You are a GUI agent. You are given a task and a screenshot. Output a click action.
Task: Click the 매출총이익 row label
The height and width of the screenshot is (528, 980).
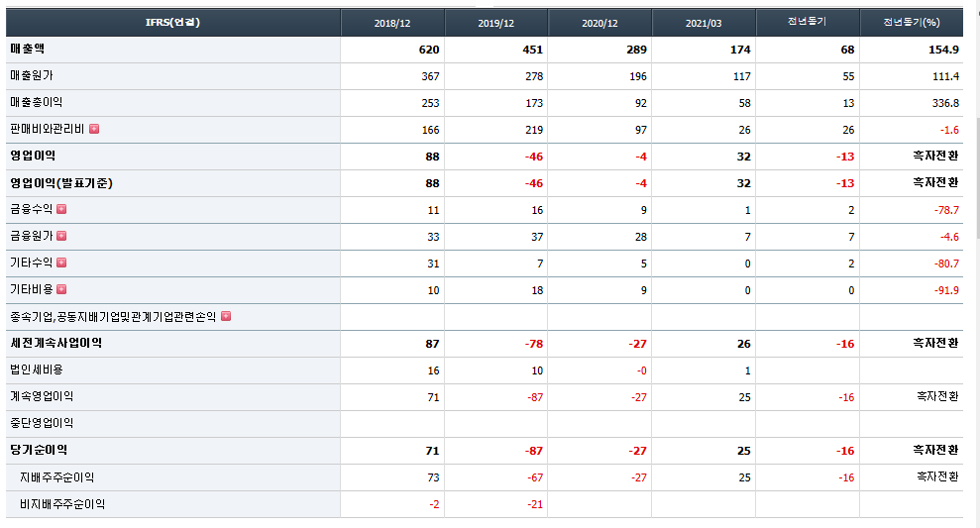[x=37, y=102]
